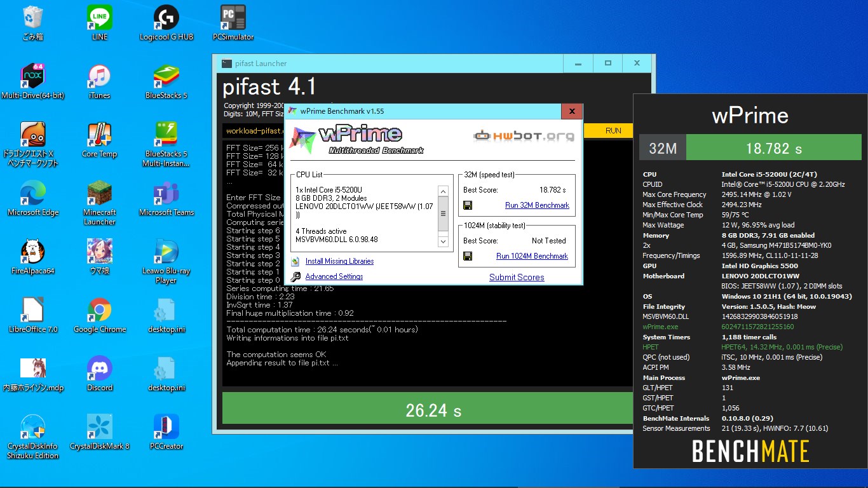868x488 pixels.
Task: Click "1x Intel Core i5-5200U" in CPU List
Action: [x=329, y=190]
